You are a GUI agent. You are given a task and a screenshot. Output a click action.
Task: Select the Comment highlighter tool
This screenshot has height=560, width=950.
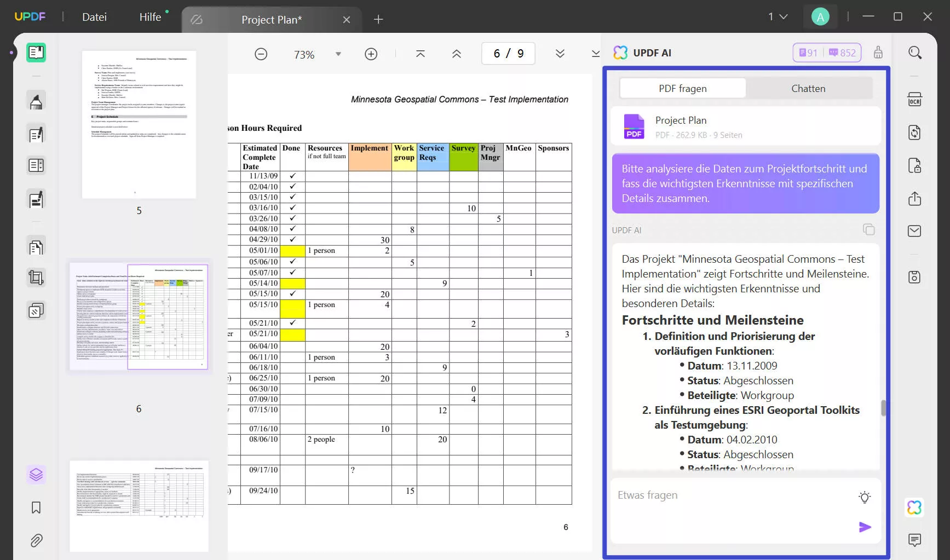36,102
